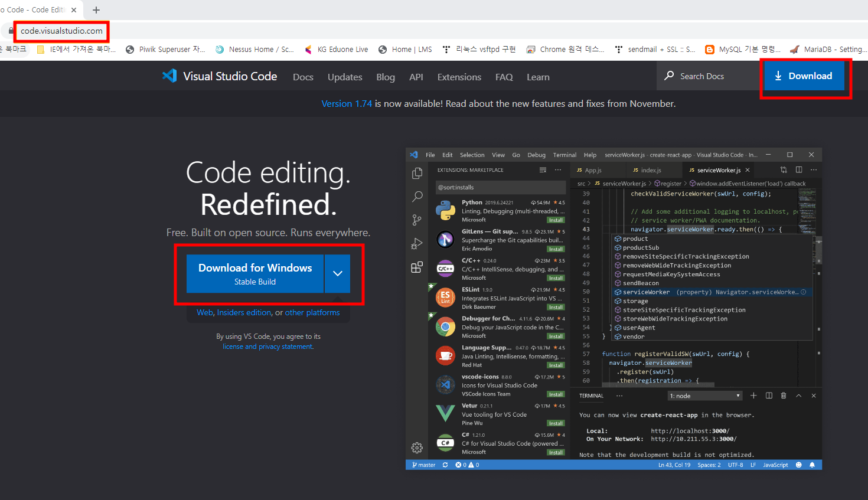Image resolution: width=868 pixels, height=500 pixels.
Task: Click the magnifier icon in Search Docs
Action: [669, 76]
